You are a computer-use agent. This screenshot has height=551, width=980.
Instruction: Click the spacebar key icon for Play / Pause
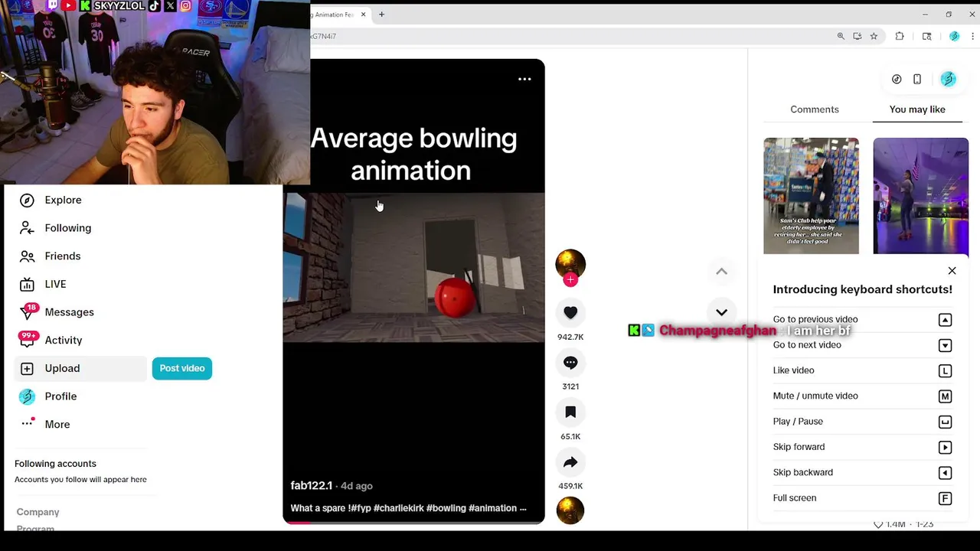[x=945, y=422]
